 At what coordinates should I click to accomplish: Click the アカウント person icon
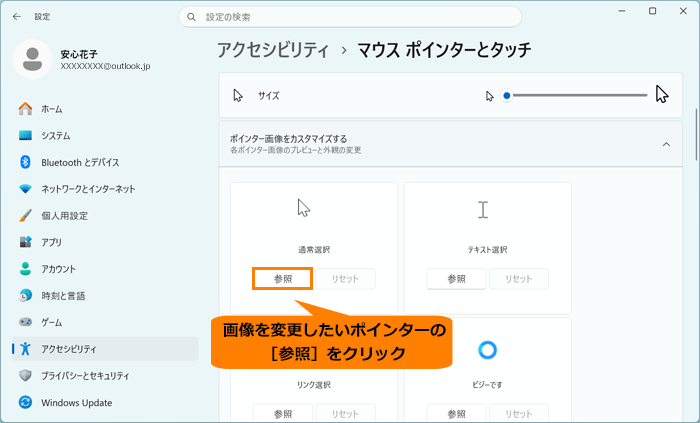[25, 269]
